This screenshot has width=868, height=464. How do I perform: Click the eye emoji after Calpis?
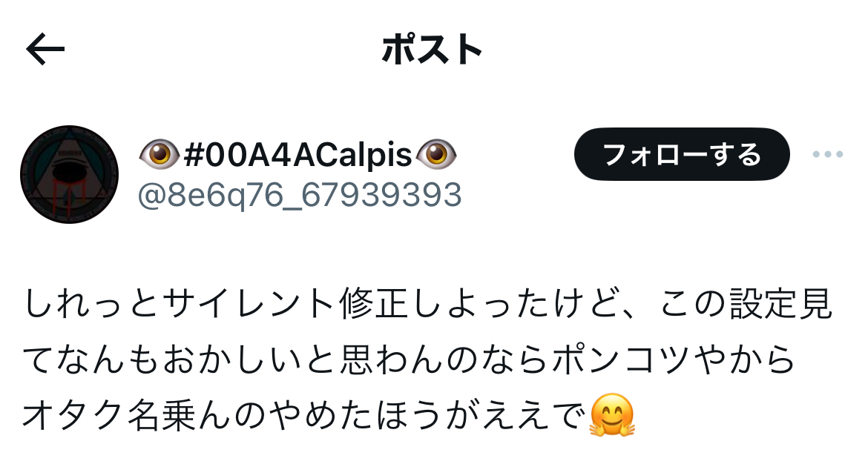(x=436, y=154)
